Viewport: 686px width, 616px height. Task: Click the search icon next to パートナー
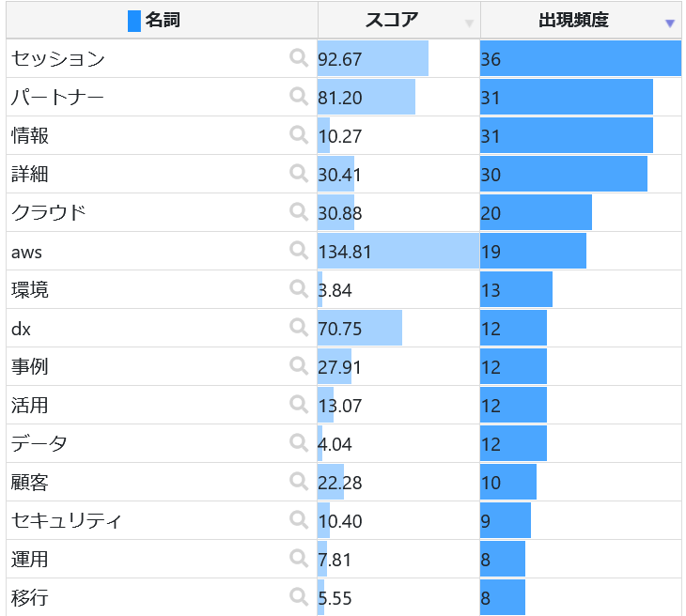pos(299,97)
